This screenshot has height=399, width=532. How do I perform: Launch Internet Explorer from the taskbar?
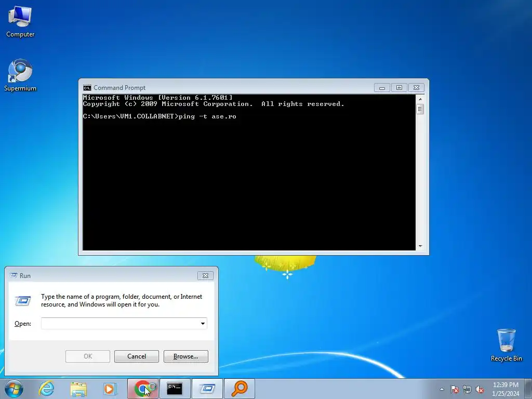click(46, 389)
